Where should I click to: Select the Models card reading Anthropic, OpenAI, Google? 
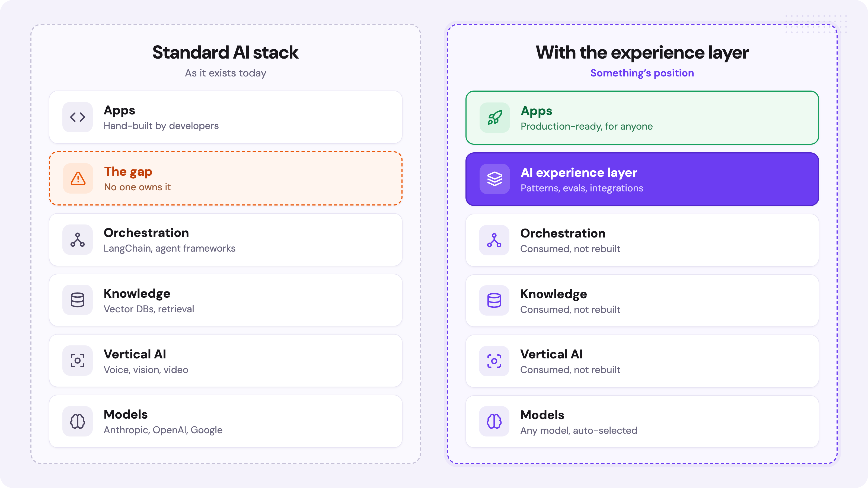225,421
